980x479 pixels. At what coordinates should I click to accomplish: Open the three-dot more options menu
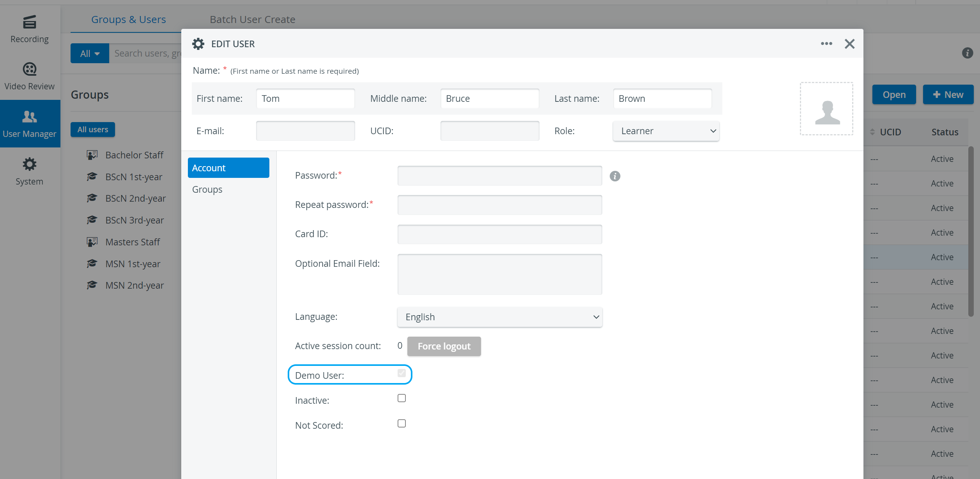[826, 44]
